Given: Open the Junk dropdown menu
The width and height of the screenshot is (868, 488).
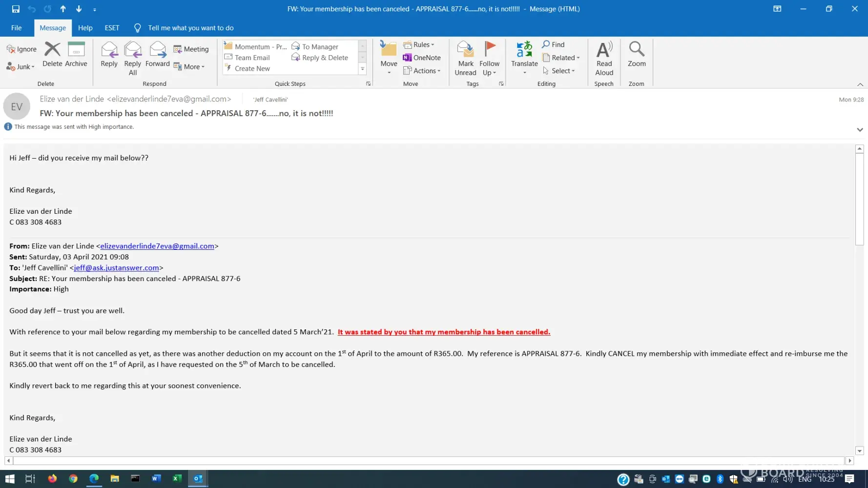Looking at the screenshot, I should 21,67.
